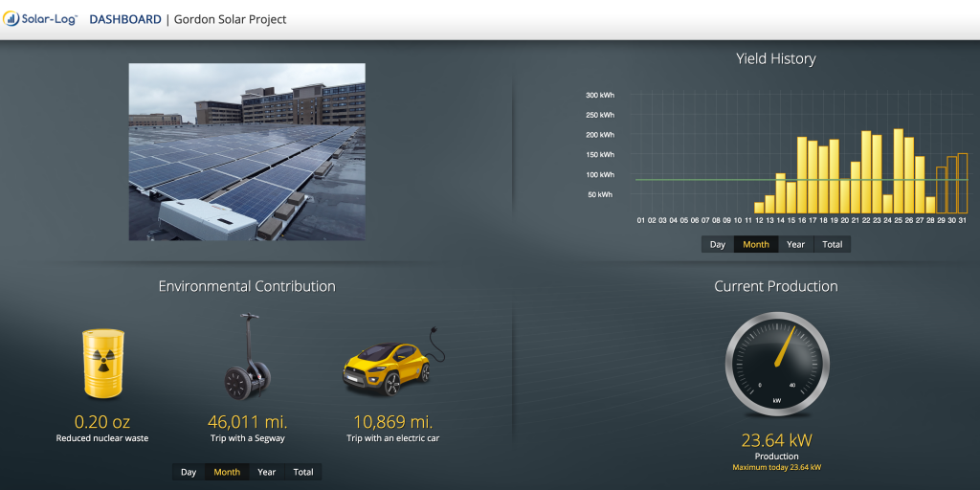980x490 pixels.
Task: Click the Current Production heading
Action: pyautogui.click(x=775, y=286)
